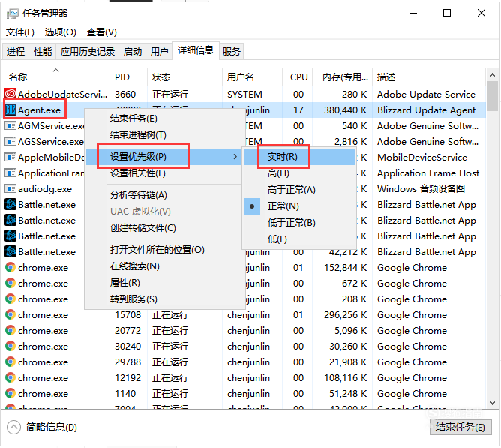Screen dimensions: 501x448
Task: Maximize the Task Manager window
Action: pos(447,13)
